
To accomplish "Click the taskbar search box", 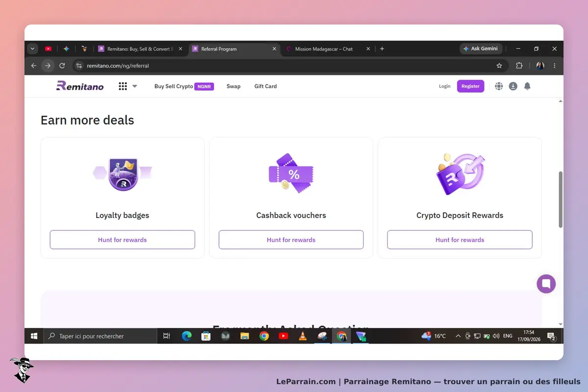I will pos(100,336).
